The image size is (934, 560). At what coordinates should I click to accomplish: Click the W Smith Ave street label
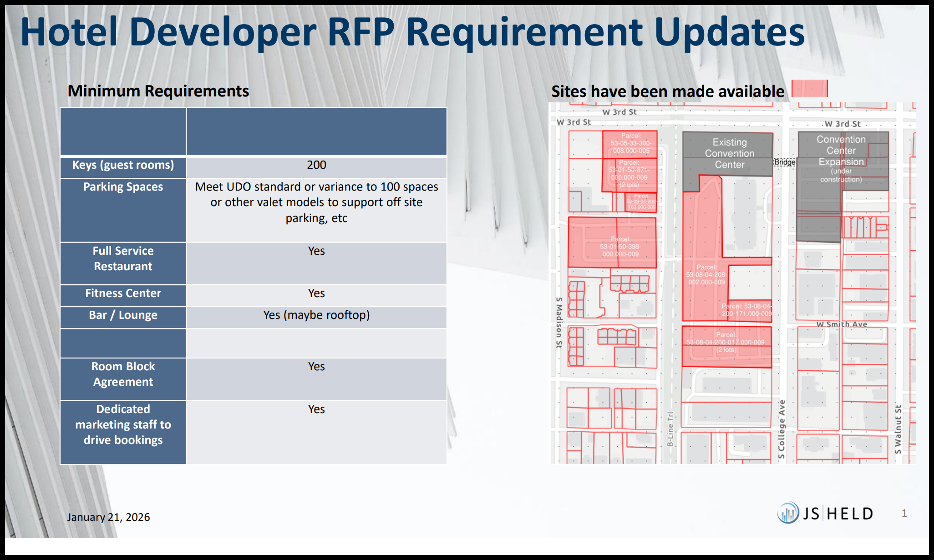point(841,324)
